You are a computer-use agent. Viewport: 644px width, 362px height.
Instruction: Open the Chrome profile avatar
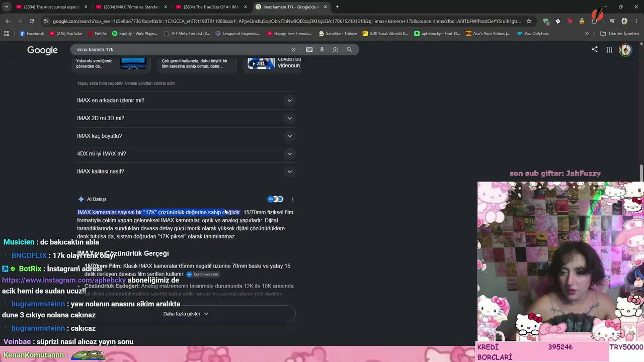[624, 21]
